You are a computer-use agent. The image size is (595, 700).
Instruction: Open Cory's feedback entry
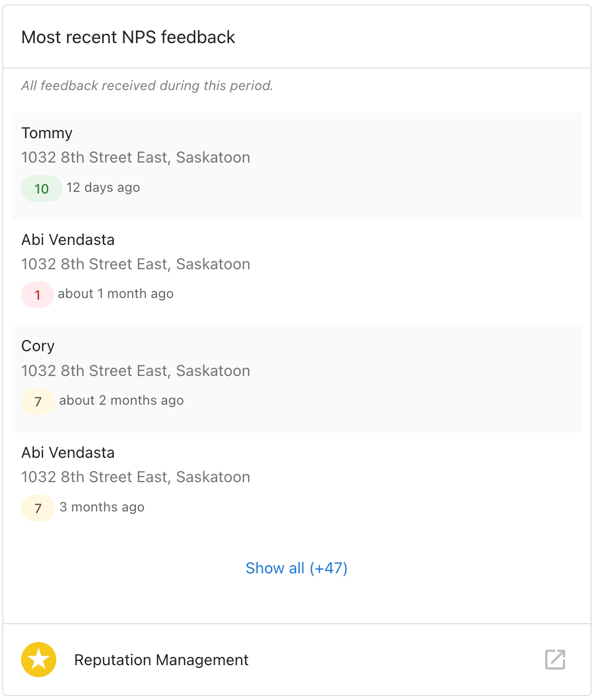297,379
